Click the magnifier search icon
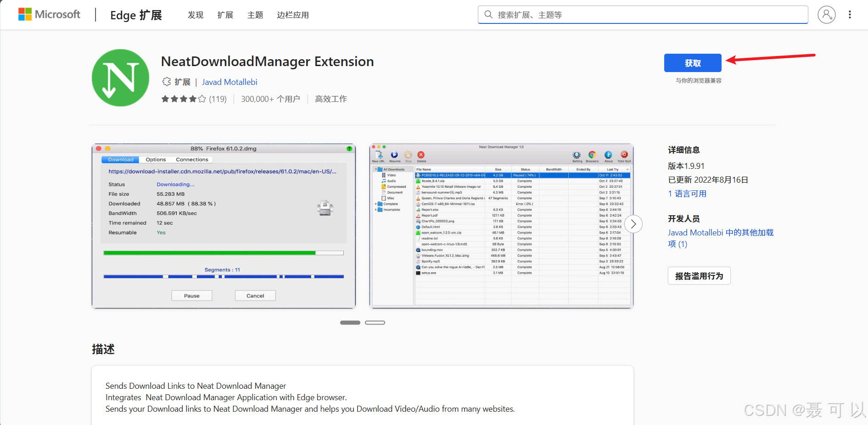 point(488,15)
